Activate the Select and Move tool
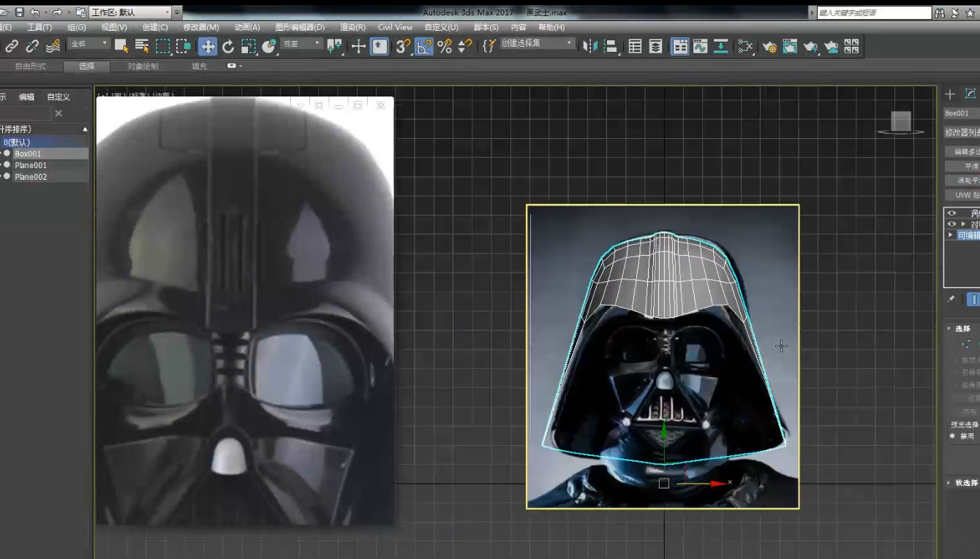 coord(208,46)
